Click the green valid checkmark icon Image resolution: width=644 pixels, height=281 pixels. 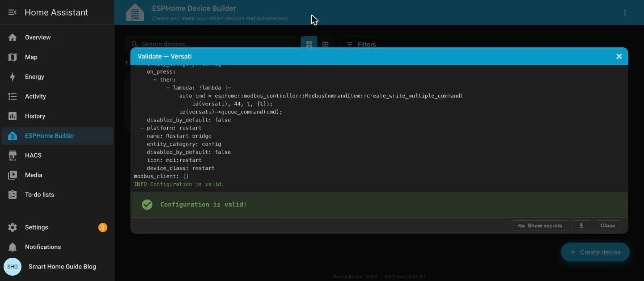click(x=147, y=205)
